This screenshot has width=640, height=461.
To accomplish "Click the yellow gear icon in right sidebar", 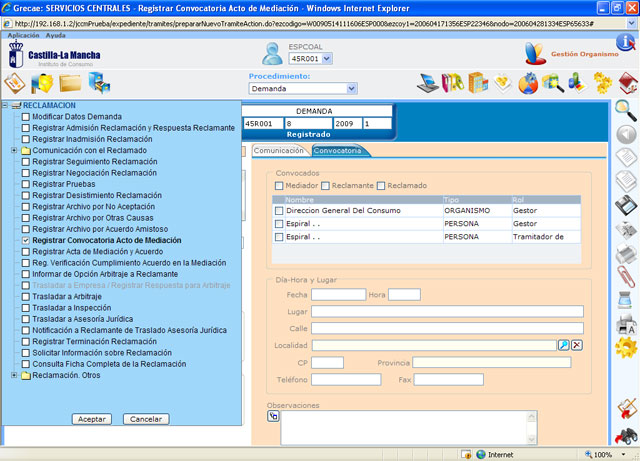I will [625, 347].
